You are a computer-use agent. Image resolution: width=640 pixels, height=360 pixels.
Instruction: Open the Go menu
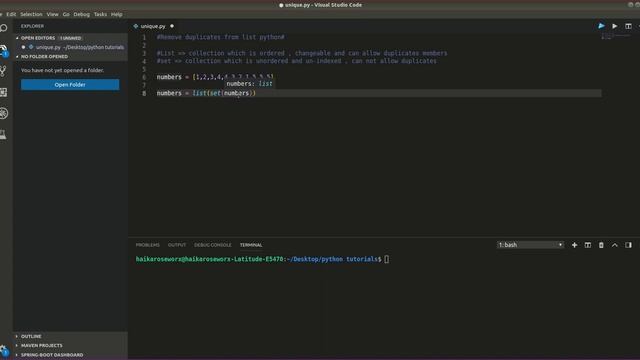click(66, 14)
